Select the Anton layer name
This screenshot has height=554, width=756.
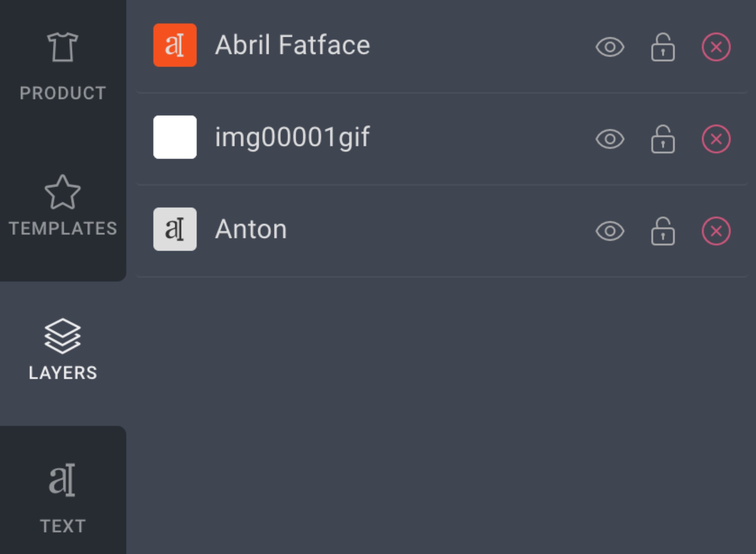coord(251,229)
